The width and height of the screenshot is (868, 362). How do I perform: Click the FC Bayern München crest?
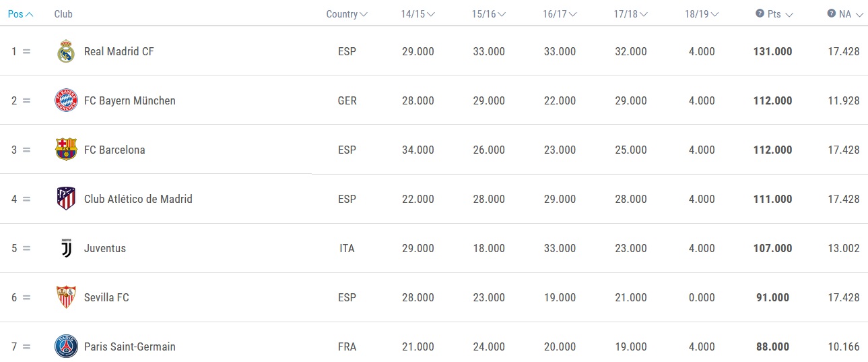(66, 100)
